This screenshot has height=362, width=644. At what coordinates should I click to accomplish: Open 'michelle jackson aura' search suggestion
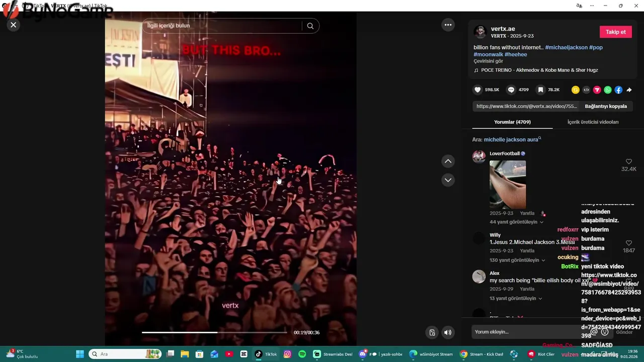point(512,140)
